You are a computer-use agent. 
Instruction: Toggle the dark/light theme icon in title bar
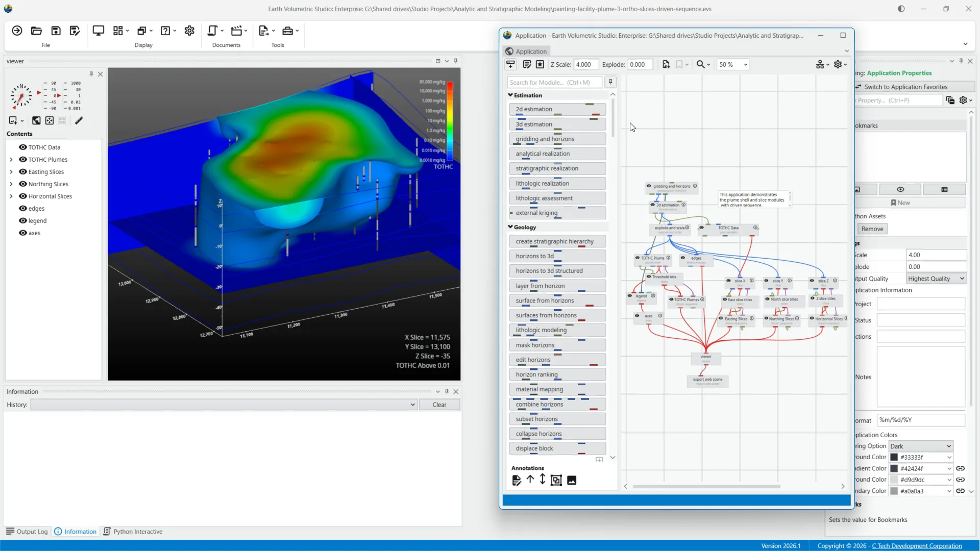(x=901, y=9)
